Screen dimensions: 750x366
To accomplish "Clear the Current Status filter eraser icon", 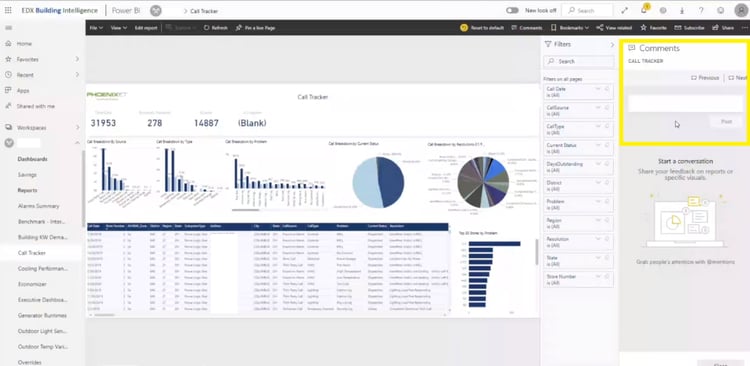I will [607, 145].
